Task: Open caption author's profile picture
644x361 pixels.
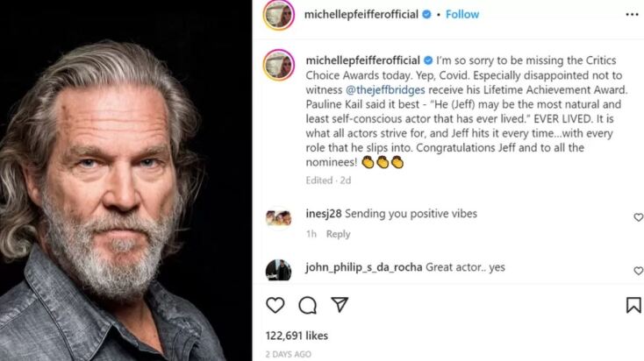Action: tap(279, 64)
